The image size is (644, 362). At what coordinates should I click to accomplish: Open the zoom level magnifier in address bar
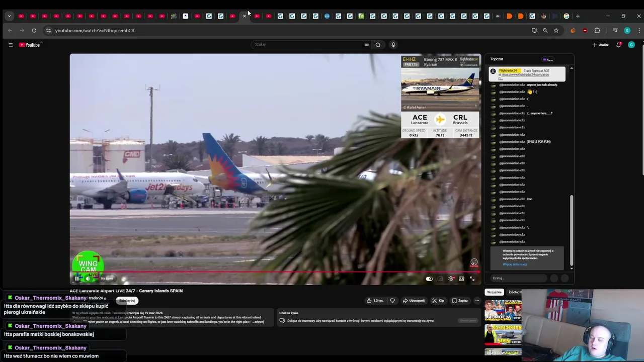545,31
